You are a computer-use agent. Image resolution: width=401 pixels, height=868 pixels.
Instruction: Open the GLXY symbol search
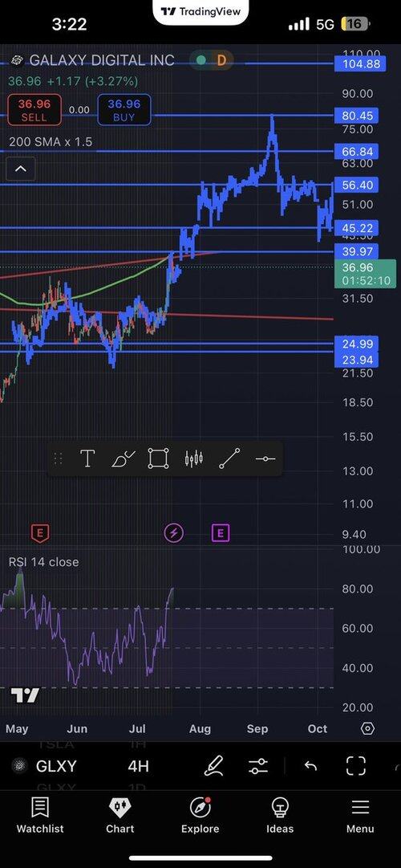click(56, 766)
